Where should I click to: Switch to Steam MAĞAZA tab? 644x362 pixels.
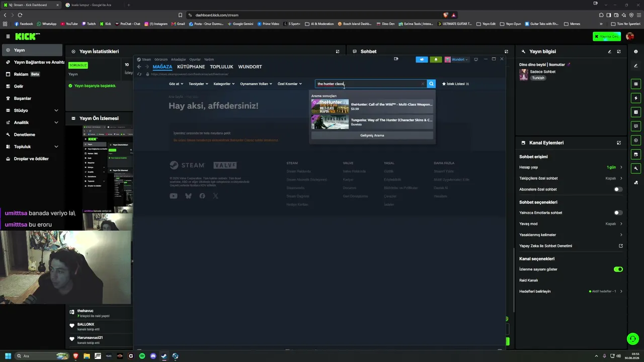[163, 67]
